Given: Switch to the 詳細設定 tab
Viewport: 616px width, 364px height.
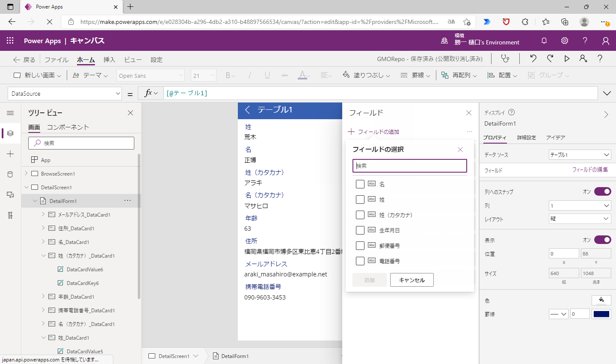Looking at the screenshot, I should [526, 138].
